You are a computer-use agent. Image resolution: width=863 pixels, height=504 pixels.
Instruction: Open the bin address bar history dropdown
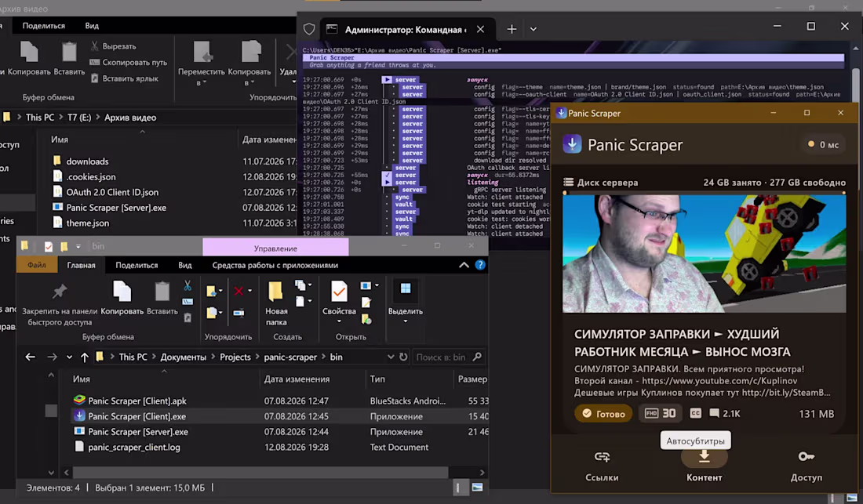391,357
